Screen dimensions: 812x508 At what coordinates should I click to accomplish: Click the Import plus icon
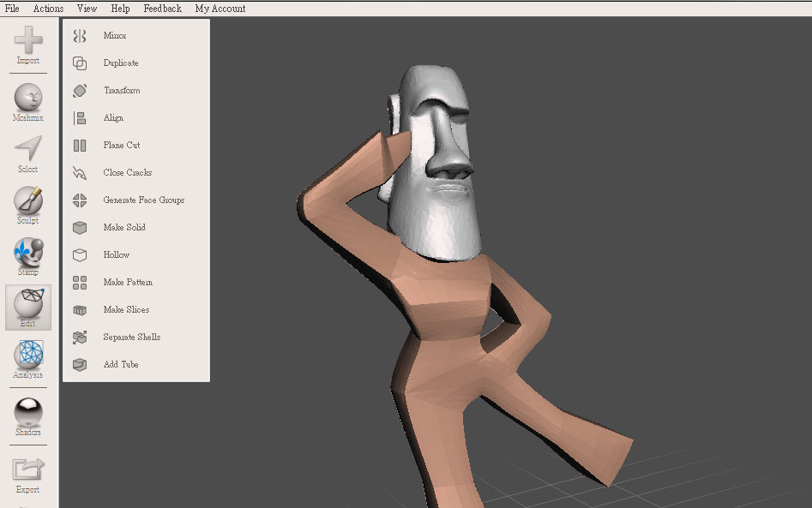tap(28, 39)
